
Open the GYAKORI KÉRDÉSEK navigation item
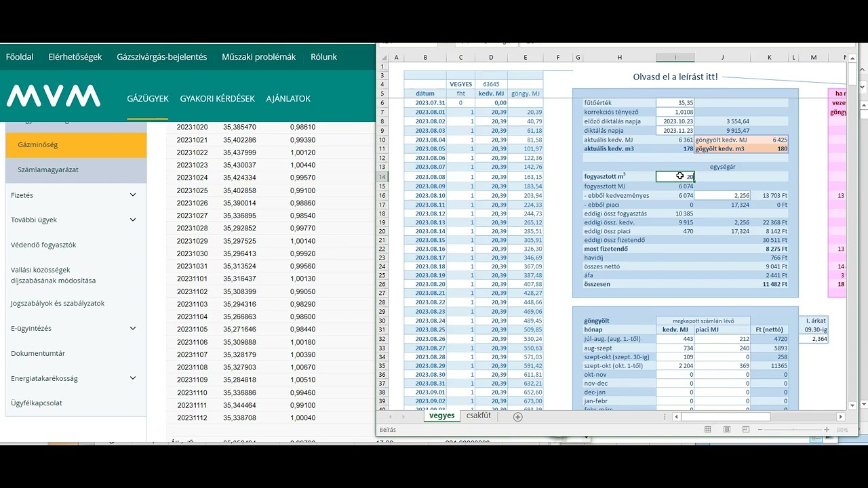pyautogui.click(x=217, y=99)
